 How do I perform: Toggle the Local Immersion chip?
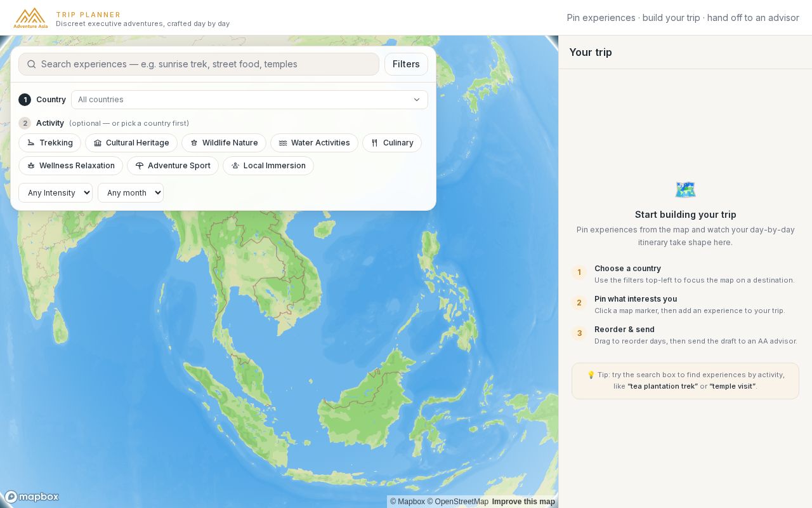268,166
